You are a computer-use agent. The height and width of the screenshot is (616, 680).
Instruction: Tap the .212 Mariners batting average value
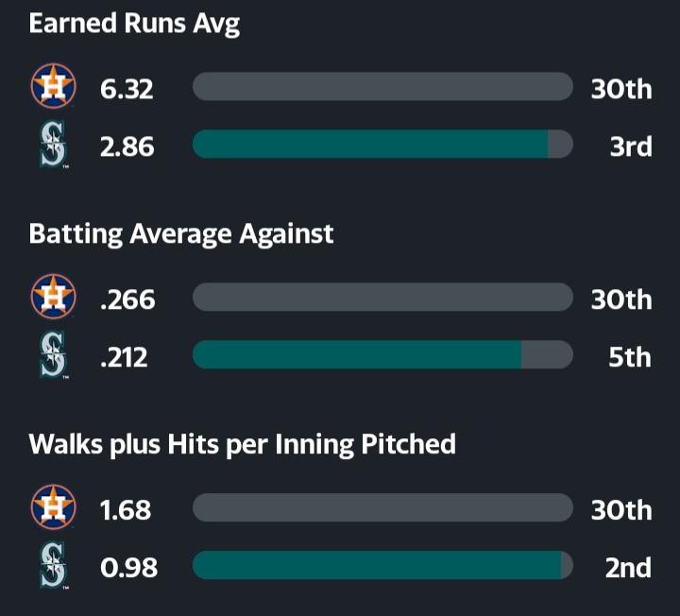(125, 357)
